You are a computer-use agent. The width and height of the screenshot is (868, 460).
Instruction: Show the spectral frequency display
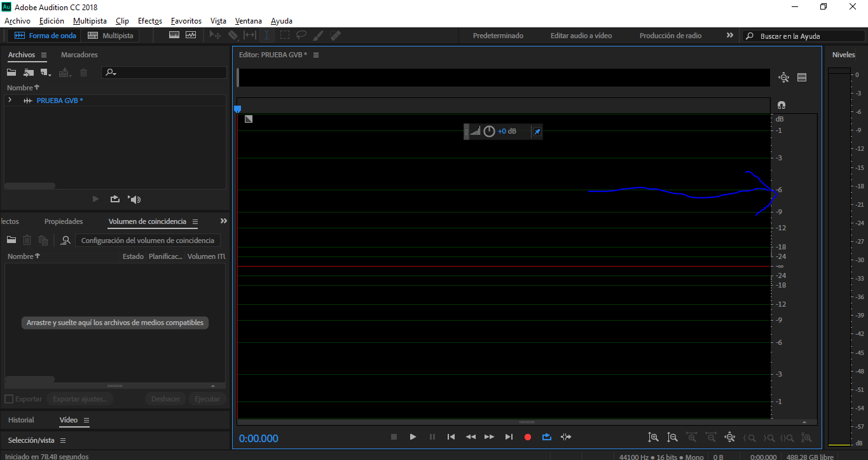(174, 36)
